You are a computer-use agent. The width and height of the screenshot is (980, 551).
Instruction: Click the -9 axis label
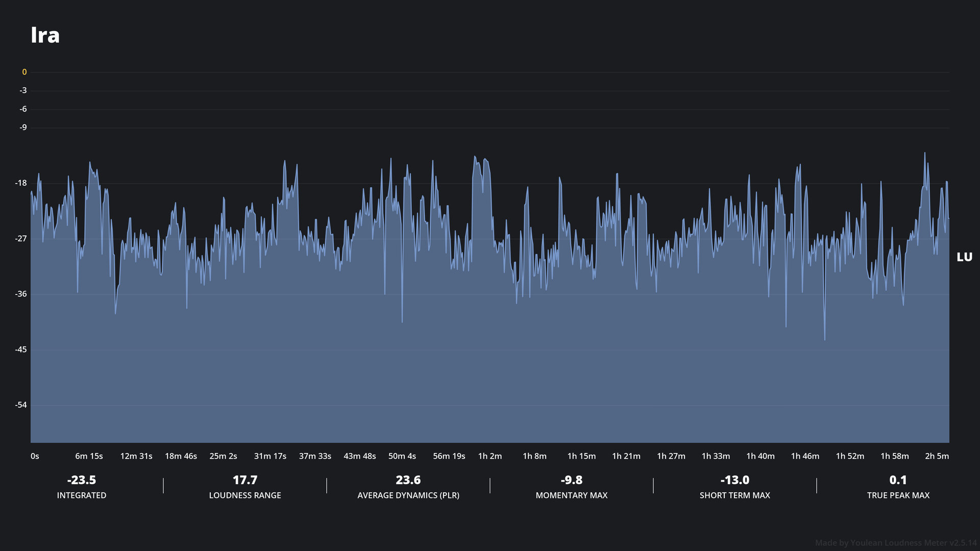(23, 127)
